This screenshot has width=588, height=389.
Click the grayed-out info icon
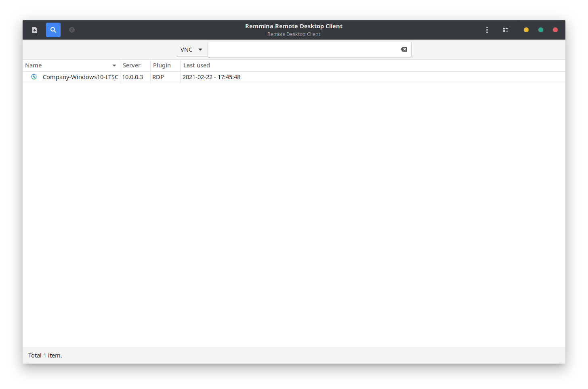click(72, 30)
